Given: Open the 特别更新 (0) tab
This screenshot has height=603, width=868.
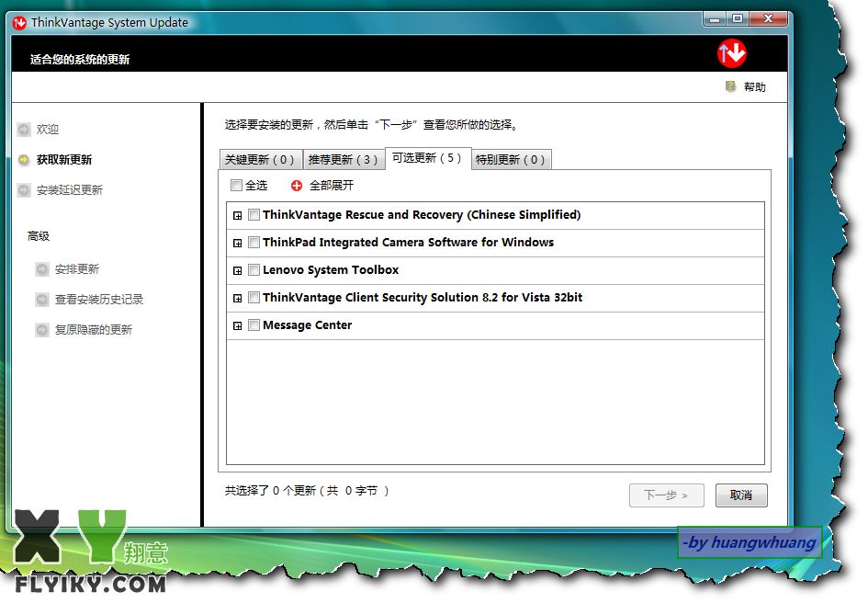Looking at the screenshot, I should coord(511,160).
